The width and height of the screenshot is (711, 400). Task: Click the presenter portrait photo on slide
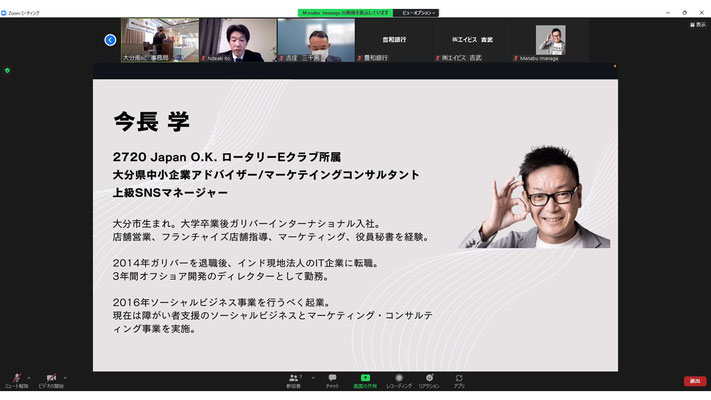[534, 197]
